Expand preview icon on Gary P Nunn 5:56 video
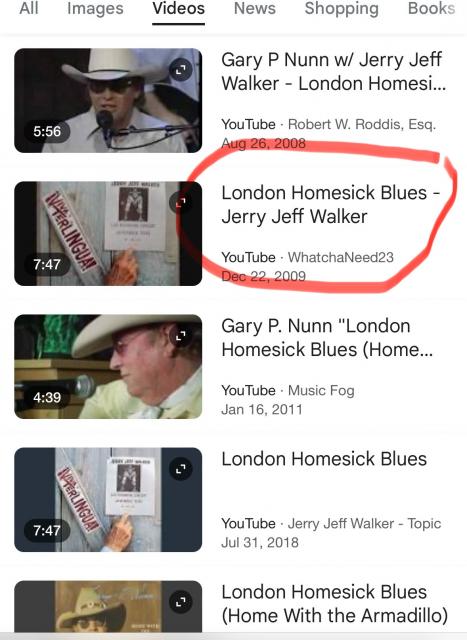The width and height of the screenshot is (467, 640). (x=181, y=70)
